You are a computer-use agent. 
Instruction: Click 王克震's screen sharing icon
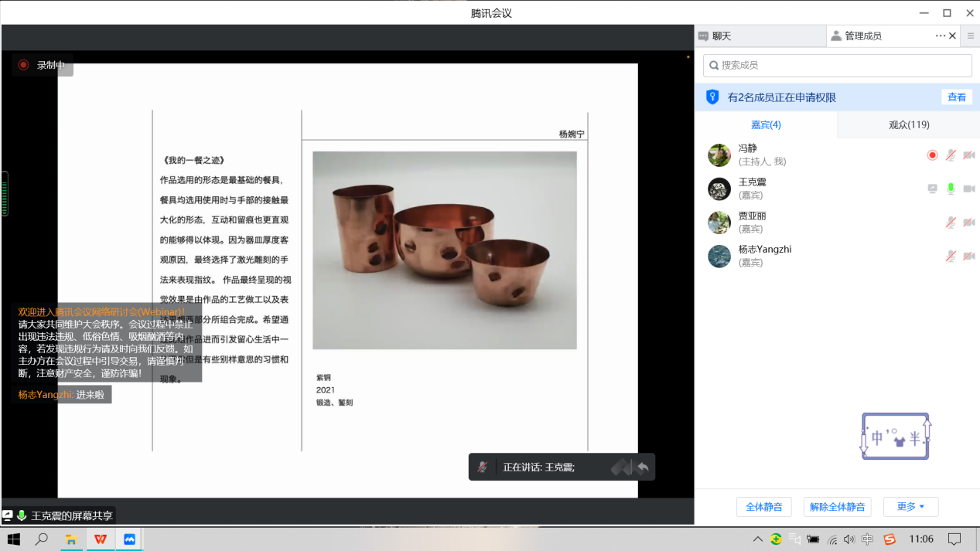[932, 189]
